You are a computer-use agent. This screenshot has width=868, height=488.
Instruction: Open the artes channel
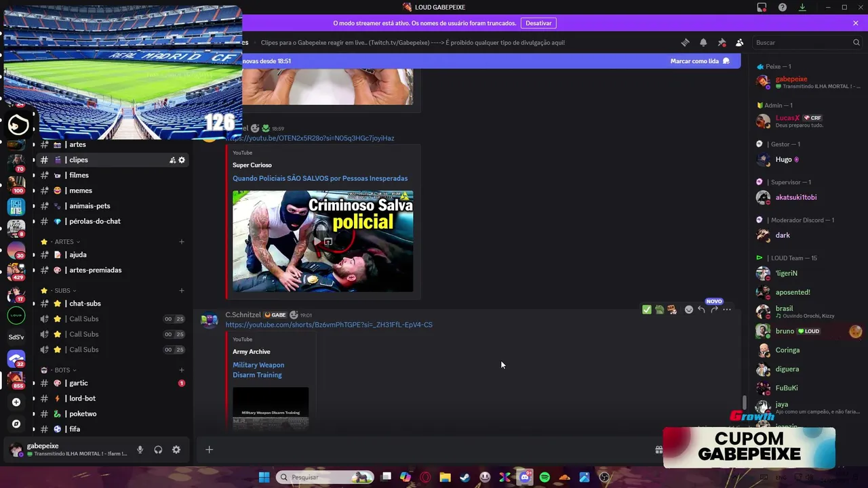pos(113,144)
